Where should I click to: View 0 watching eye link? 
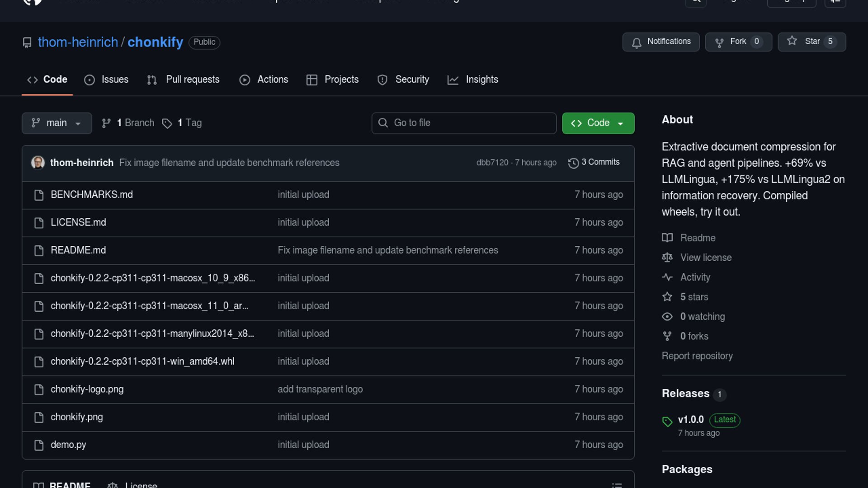pyautogui.click(x=702, y=317)
